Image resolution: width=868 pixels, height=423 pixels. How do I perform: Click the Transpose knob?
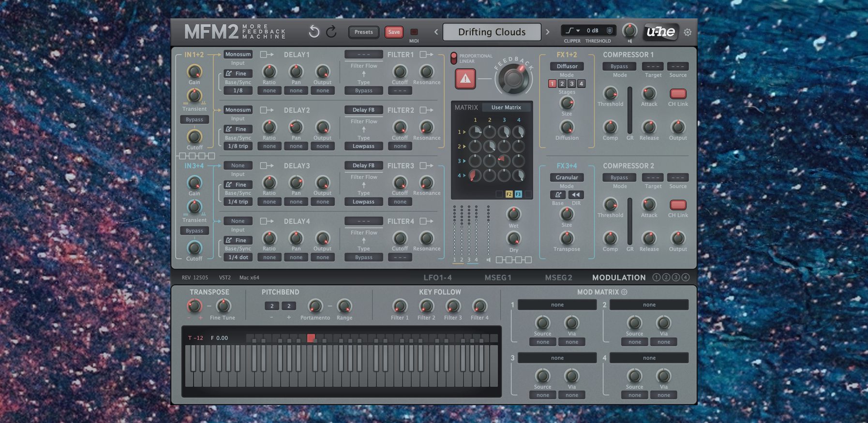point(194,306)
